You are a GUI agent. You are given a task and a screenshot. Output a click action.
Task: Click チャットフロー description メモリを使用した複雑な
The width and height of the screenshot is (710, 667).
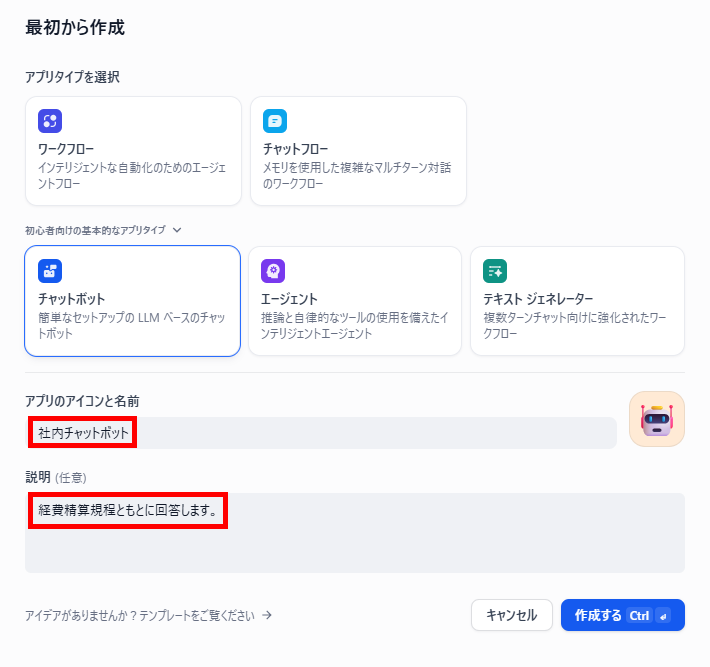pos(357,176)
